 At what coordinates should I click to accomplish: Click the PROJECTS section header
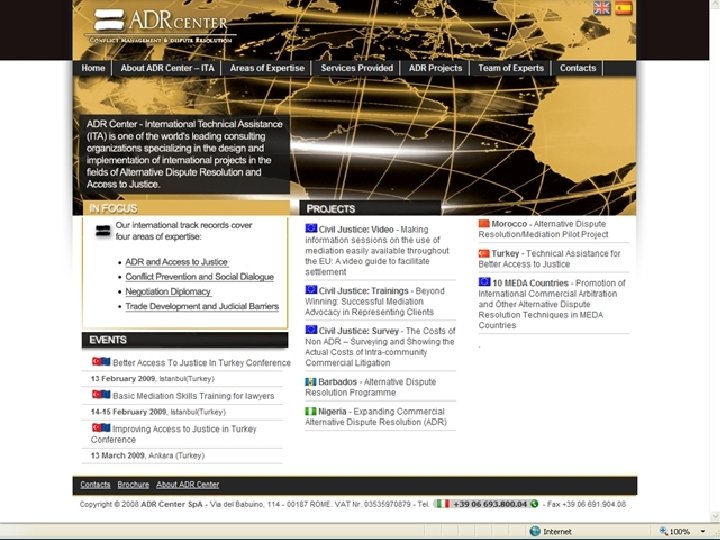click(331, 209)
